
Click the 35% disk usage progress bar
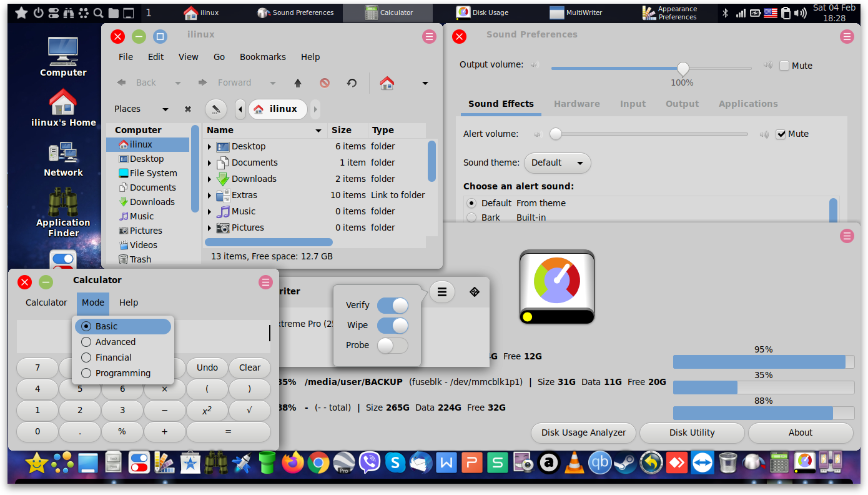click(x=764, y=387)
